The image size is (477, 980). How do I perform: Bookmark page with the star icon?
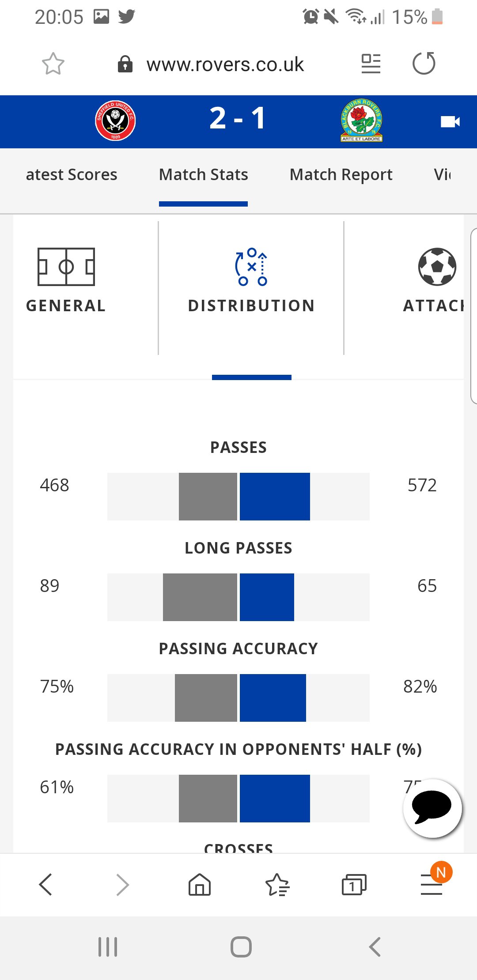(53, 64)
